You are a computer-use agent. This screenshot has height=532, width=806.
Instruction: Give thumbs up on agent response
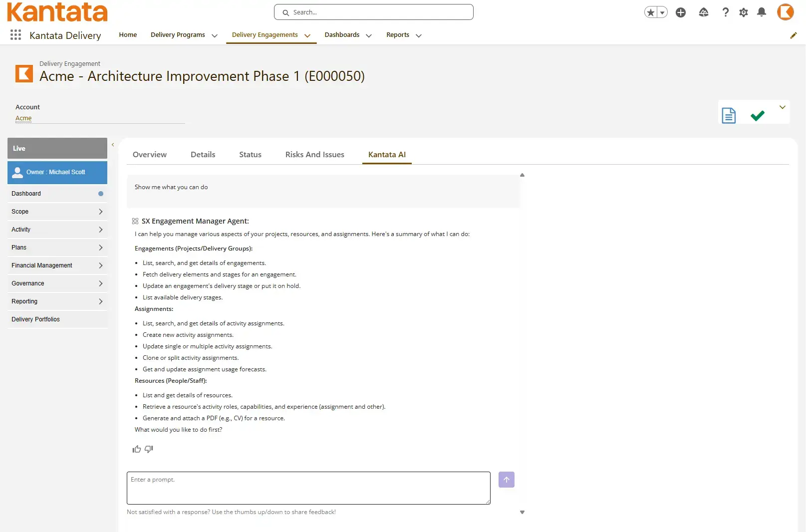click(x=136, y=449)
